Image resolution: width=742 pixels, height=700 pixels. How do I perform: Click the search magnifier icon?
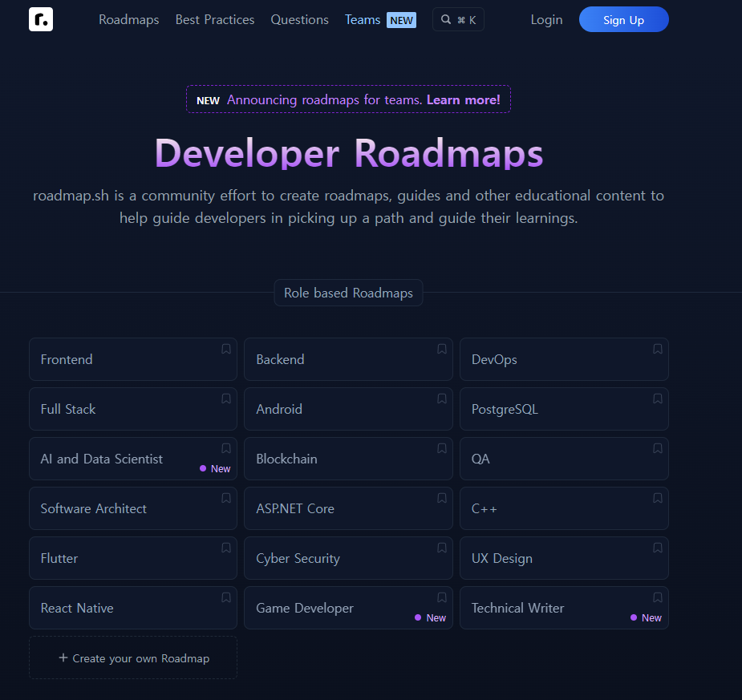click(446, 19)
